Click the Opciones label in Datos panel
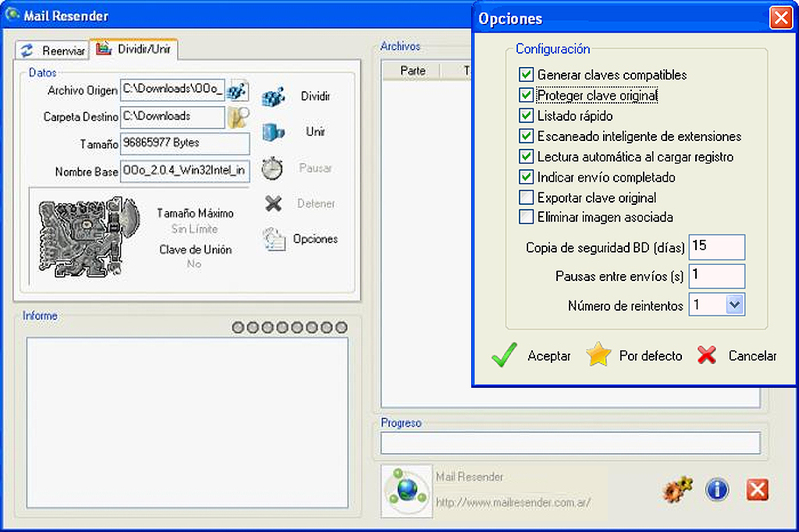Viewport: 799px width, 532px height. point(315,239)
